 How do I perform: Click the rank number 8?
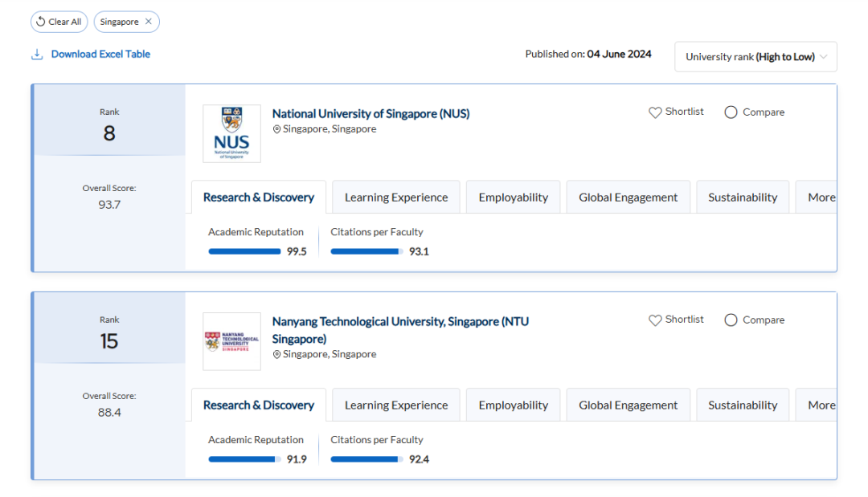(109, 133)
